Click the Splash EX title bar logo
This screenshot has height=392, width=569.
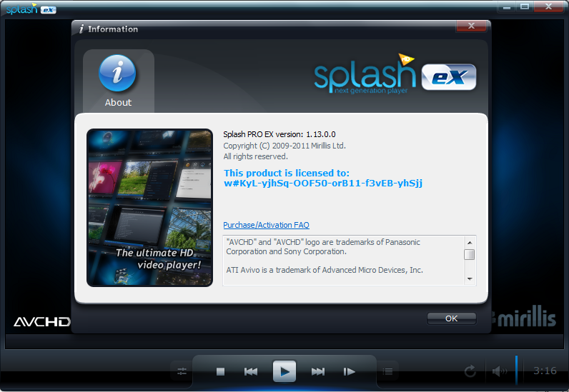(x=31, y=9)
